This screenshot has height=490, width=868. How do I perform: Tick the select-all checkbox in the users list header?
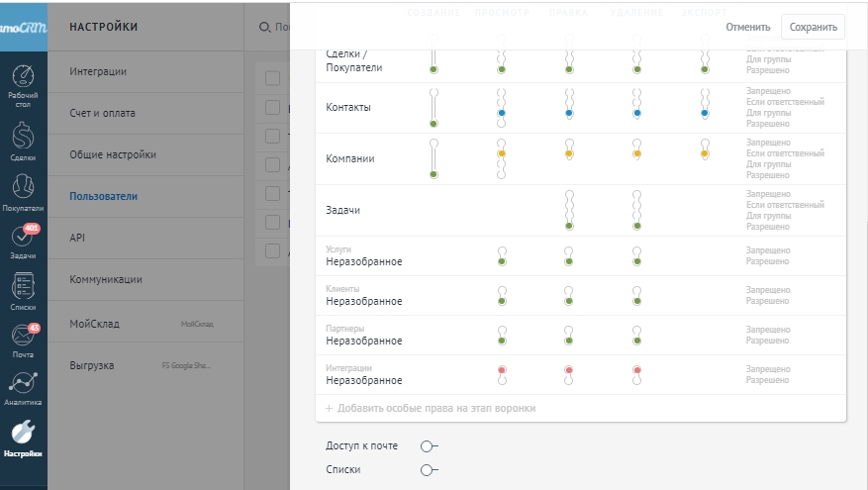(272, 78)
